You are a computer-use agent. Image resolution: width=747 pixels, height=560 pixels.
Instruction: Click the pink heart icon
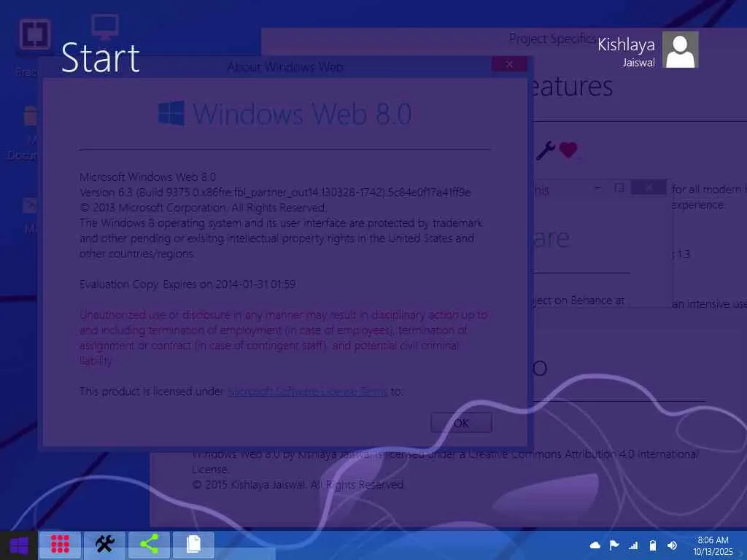(x=568, y=150)
